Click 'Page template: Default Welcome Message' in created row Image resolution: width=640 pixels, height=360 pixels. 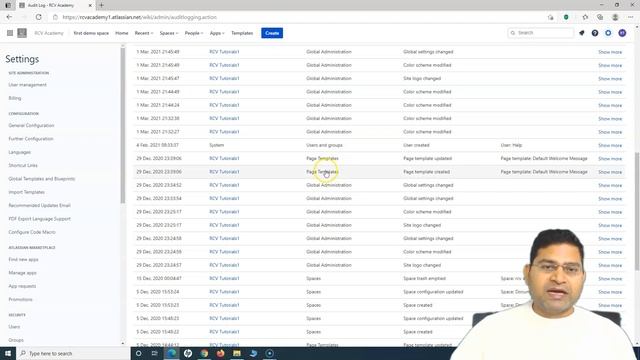(544, 172)
